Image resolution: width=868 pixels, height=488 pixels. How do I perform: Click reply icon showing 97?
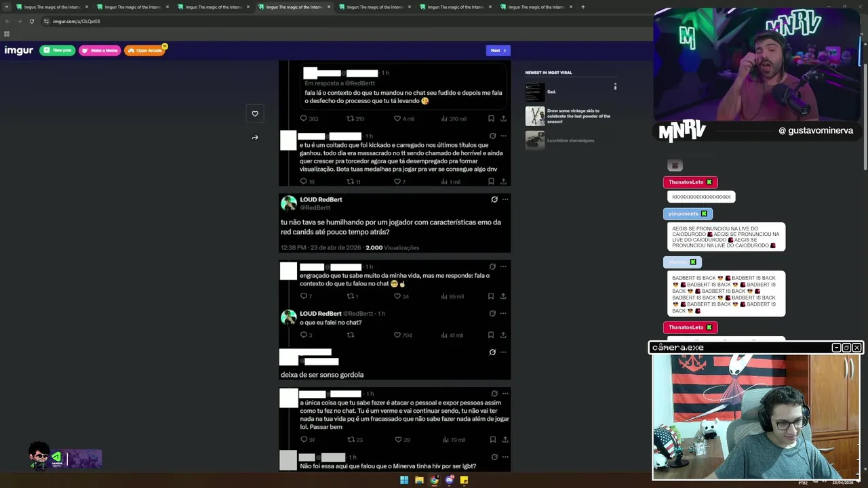pos(304,440)
